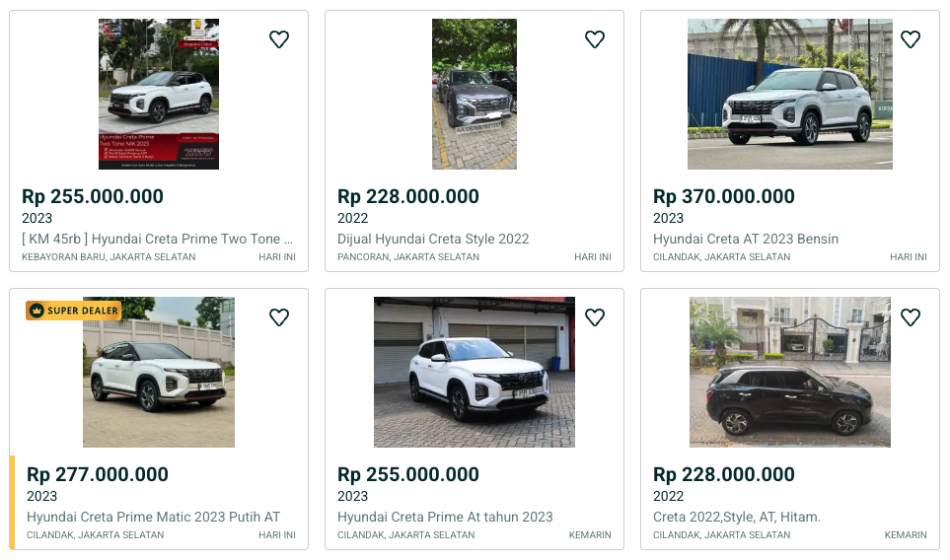
Task: Favorite the Creta Prime Two Tone listing
Action: point(279,39)
